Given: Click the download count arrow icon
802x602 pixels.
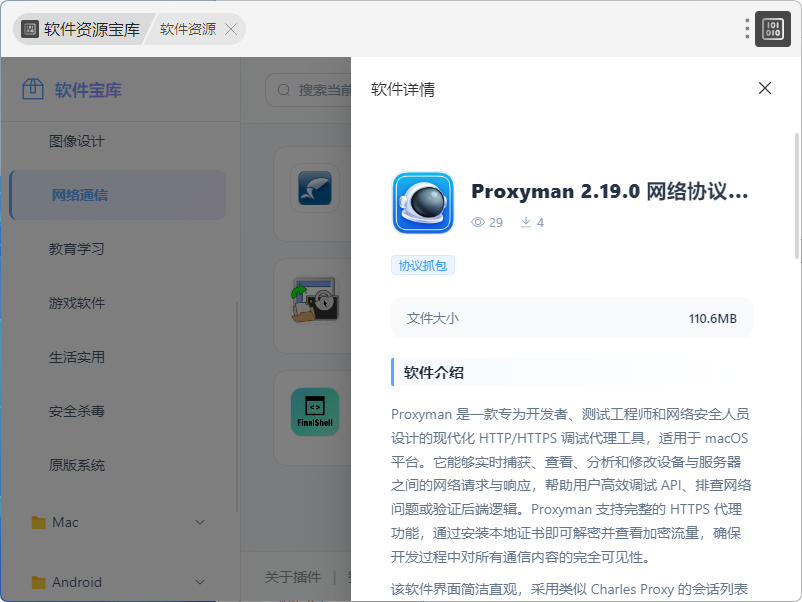Looking at the screenshot, I should point(526,222).
